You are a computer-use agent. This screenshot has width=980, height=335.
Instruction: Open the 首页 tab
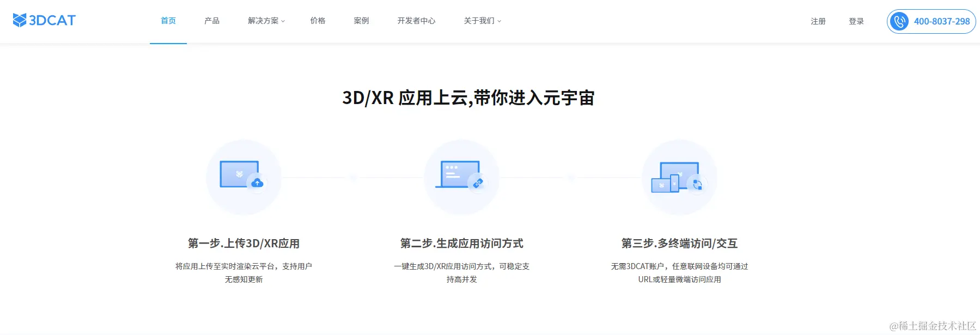(x=168, y=21)
